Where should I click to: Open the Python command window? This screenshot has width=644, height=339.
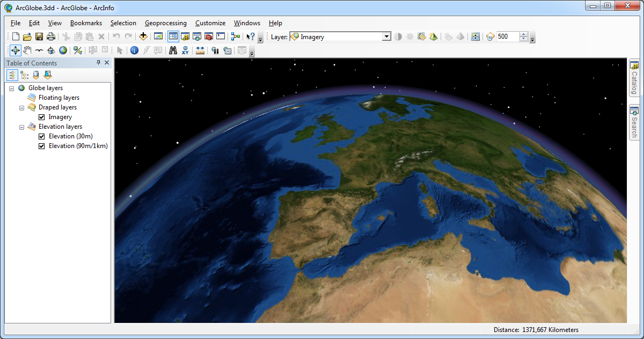point(221,36)
